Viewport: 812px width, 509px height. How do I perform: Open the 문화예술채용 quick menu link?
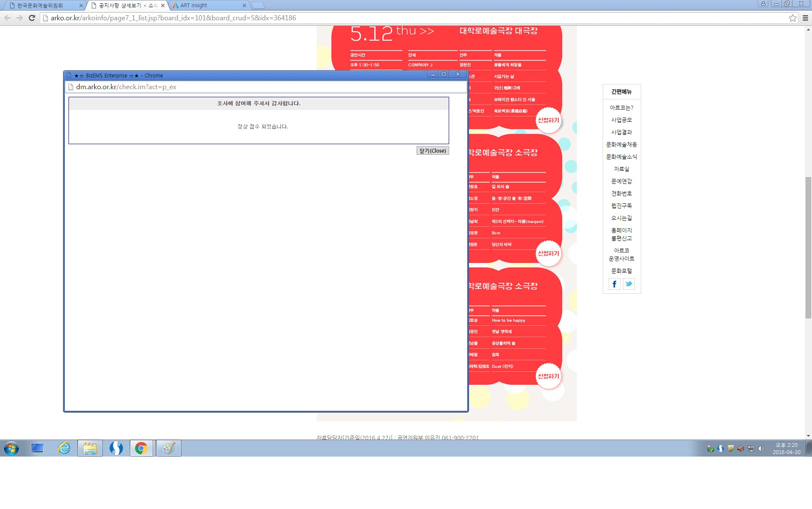(621, 145)
